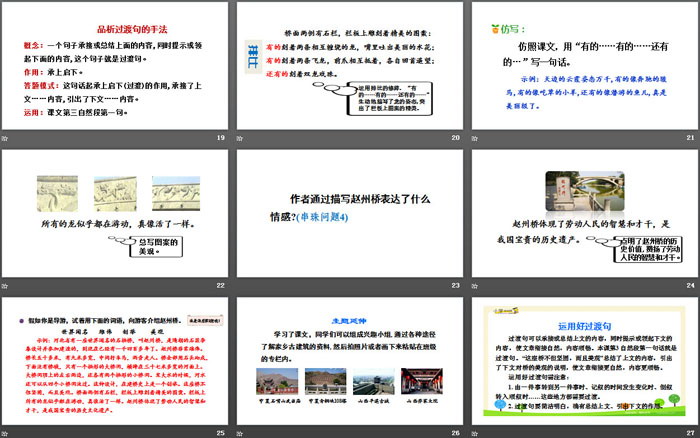Click the first building photo on slide 26
700x438 pixels.
pos(277,381)
